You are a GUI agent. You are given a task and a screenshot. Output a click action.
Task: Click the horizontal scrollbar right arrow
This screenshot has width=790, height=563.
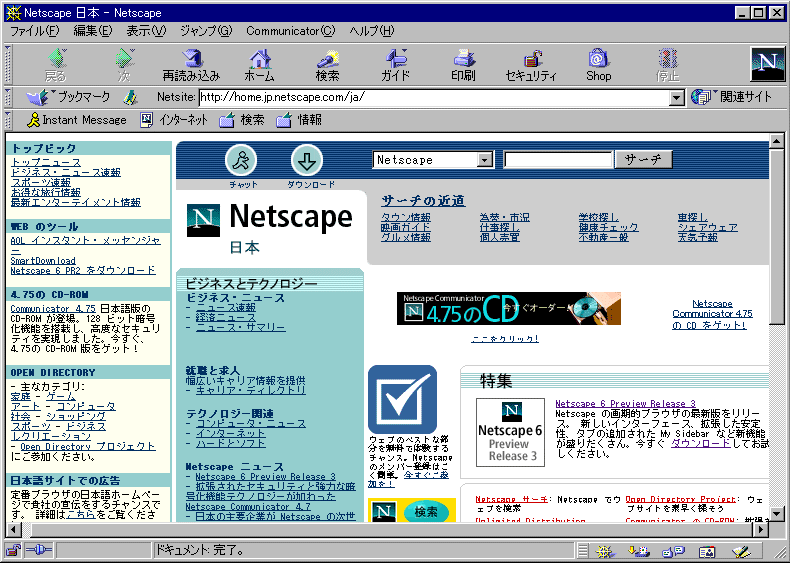click(x=760, y=530)
